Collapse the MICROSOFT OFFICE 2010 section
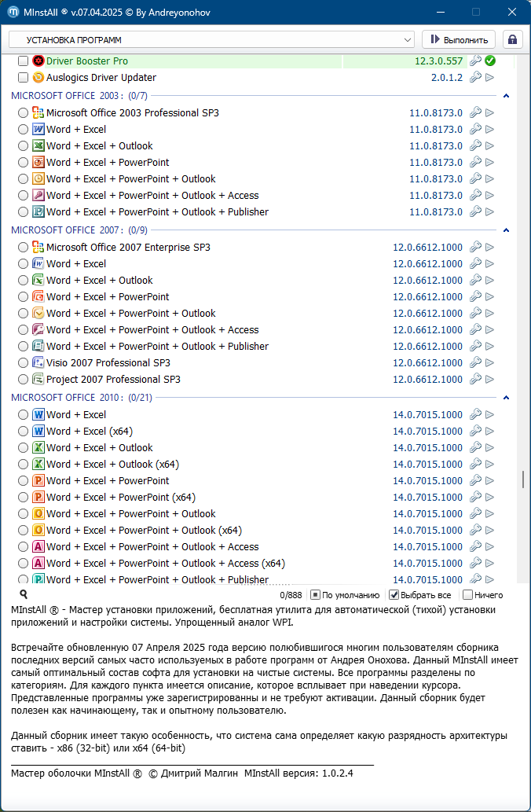The height and width of the screenshot is (812, 531). (506, 398)
